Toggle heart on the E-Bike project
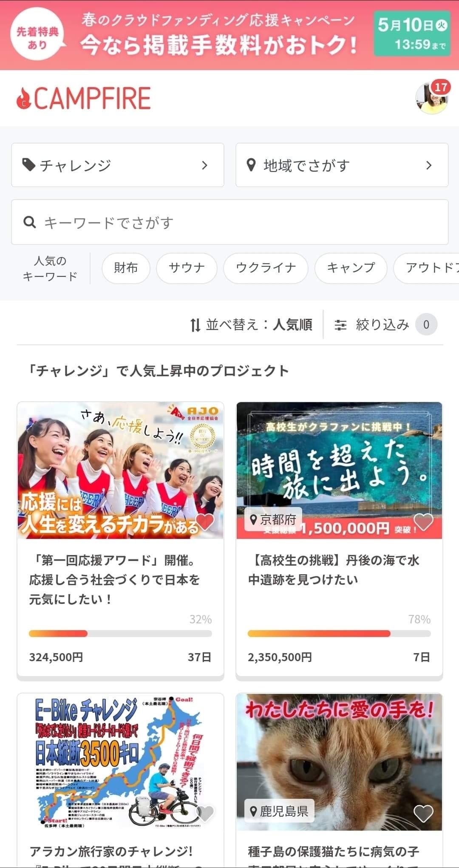 tap(206, 813)
